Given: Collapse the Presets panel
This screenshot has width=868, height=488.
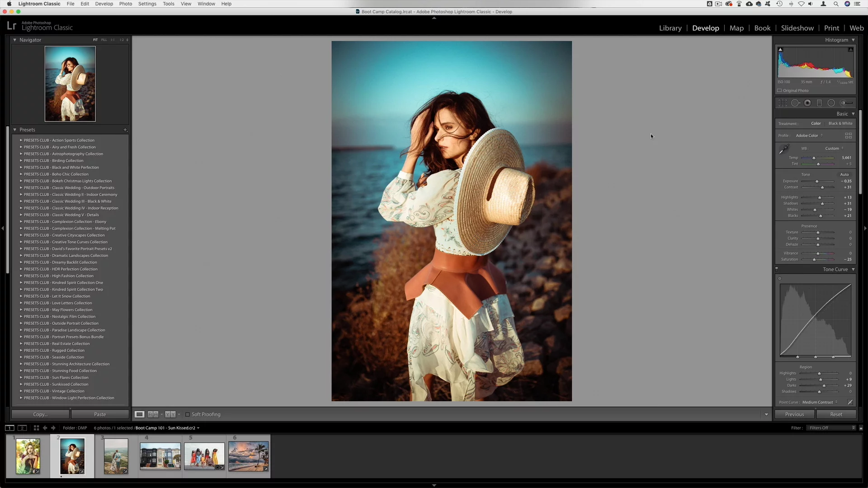Looking at the screenshot, I should (14, 130).
